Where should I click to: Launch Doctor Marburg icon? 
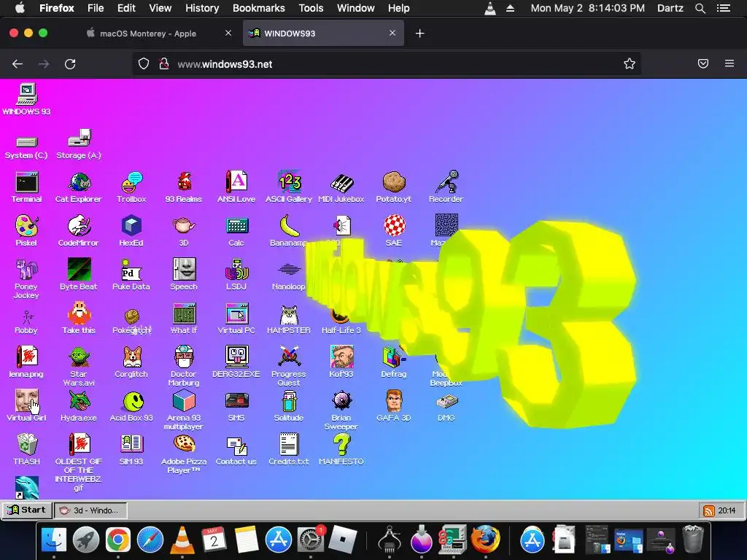(x=184, y=357)
